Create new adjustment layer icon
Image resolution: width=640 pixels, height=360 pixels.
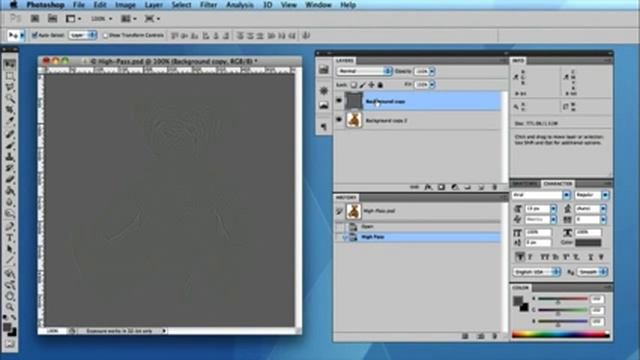coord(455,187)
